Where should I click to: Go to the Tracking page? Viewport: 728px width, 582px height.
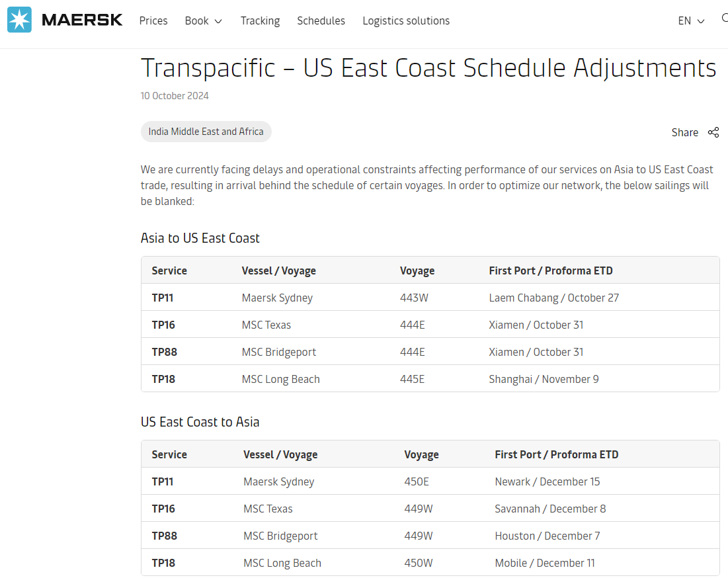click(x=260, y=21)
